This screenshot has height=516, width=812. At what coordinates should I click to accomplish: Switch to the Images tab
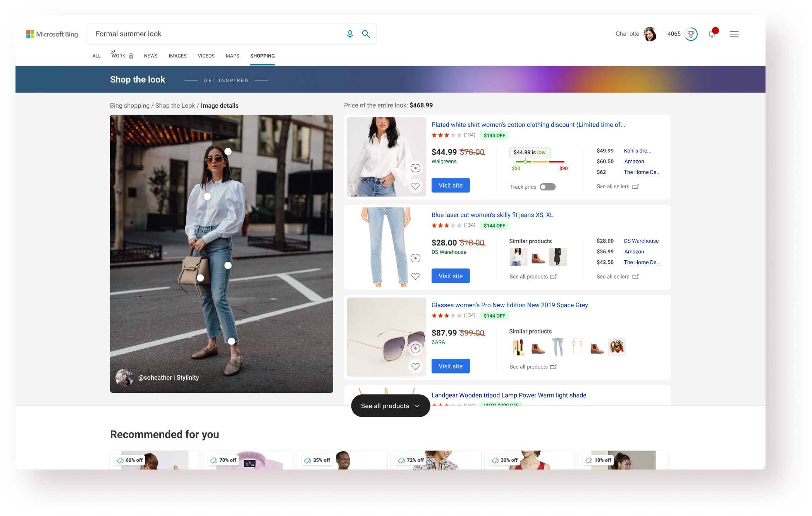[x=177, y=56]
